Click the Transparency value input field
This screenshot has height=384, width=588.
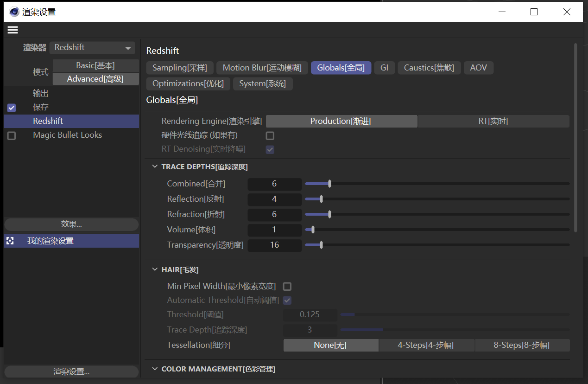point(274,245)
